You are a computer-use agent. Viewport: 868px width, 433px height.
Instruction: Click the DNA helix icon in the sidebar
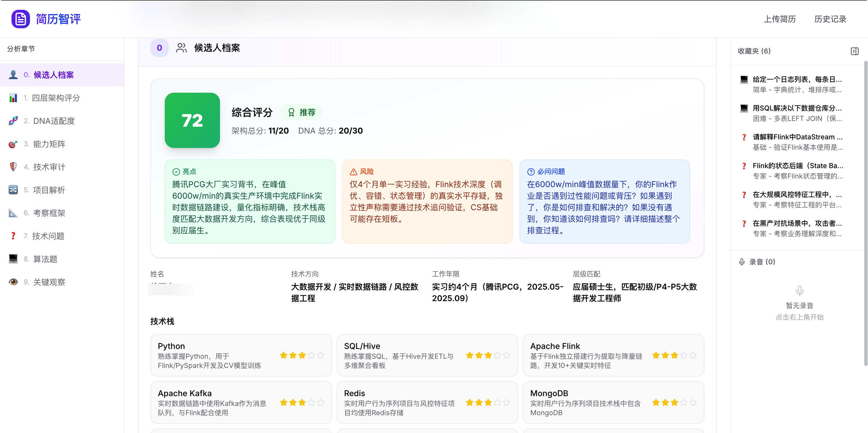[13, 121]
